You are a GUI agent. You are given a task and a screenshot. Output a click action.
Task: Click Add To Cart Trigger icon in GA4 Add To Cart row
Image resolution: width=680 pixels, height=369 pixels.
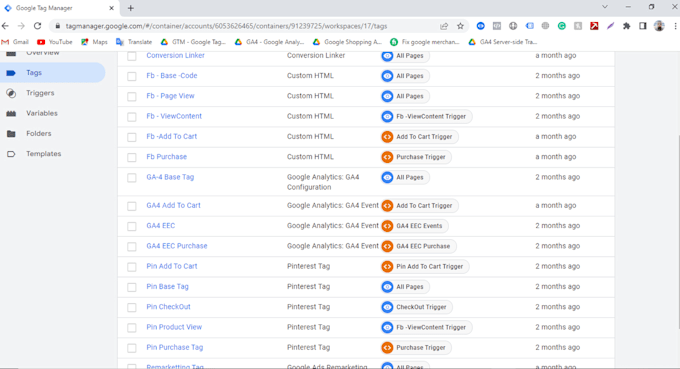point(387,206)
